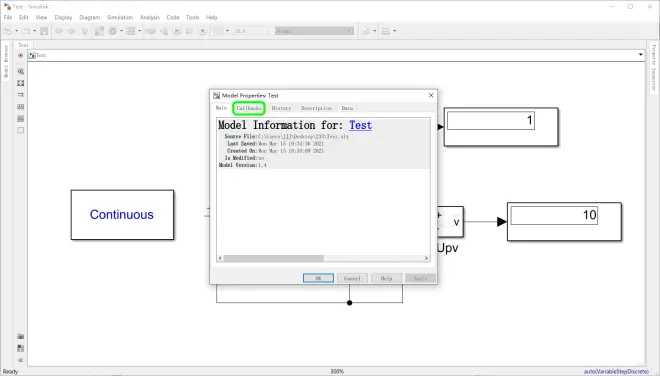
Task: Click the Stop simulation toolbar icon
Action: coord(202,31)
